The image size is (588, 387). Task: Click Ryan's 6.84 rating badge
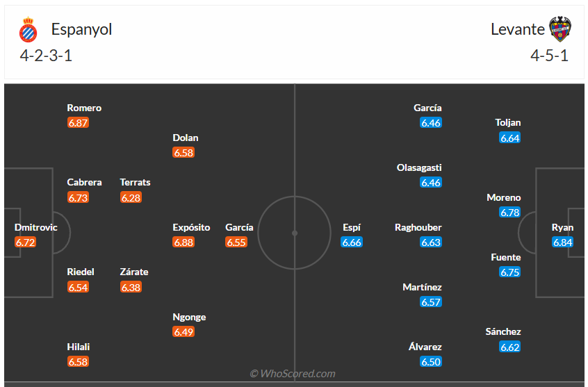562,242
